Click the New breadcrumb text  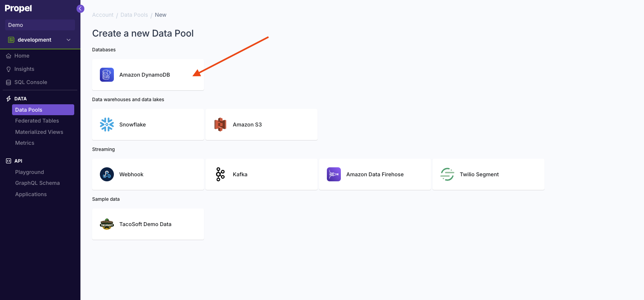click(161, 15)
